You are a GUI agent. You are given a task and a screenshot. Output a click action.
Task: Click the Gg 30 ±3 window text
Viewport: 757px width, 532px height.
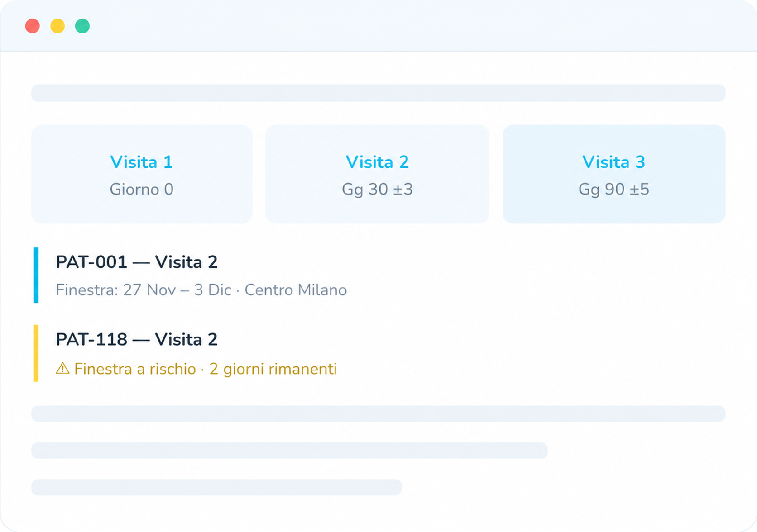point(377,189)
